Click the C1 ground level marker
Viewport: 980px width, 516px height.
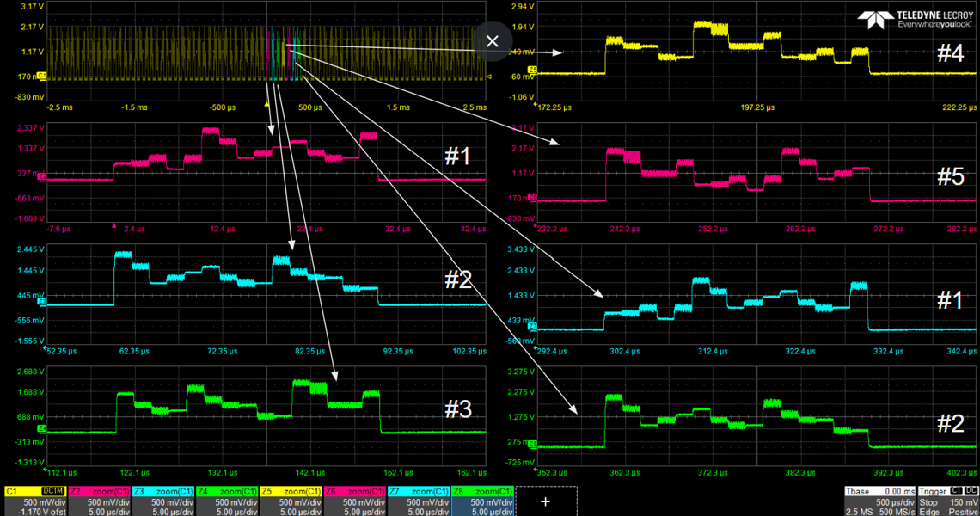[x=42, y=77]
